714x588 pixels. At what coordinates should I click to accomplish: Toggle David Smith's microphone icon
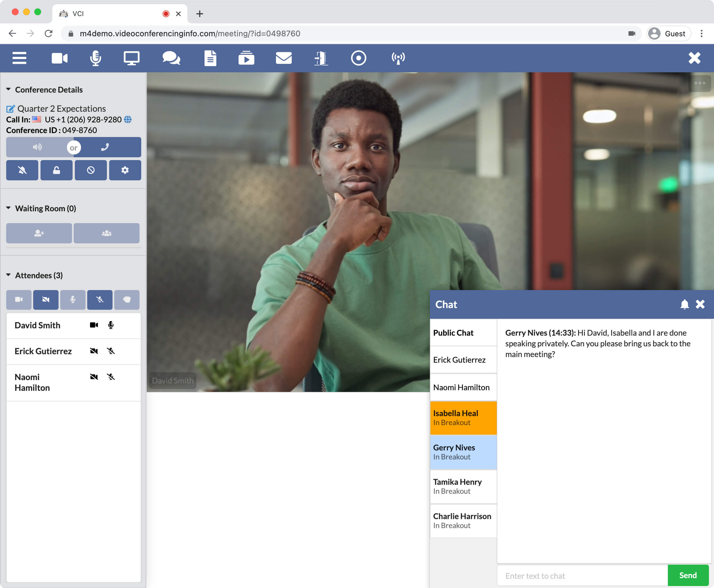111,325
